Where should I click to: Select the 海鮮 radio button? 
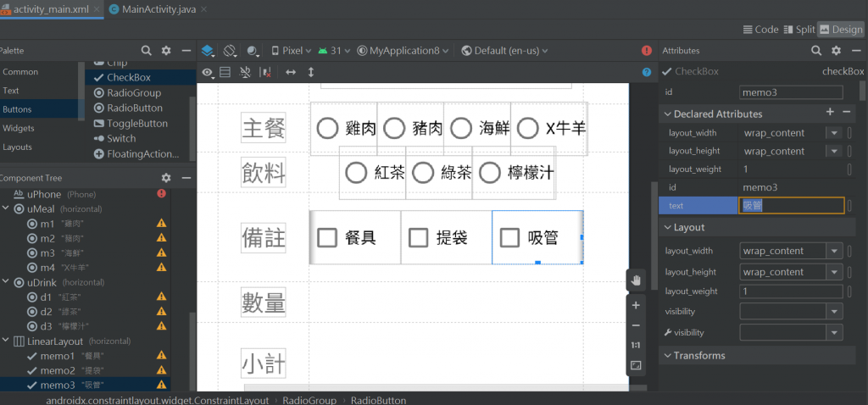point(476,128)
